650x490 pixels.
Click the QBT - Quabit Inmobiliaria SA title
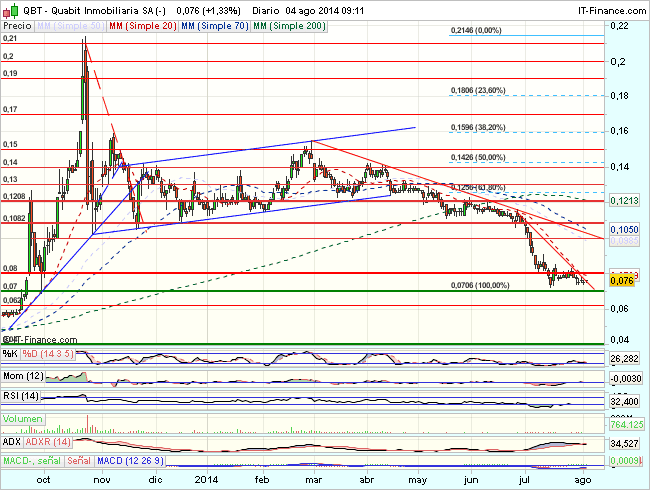coord(95,11)
